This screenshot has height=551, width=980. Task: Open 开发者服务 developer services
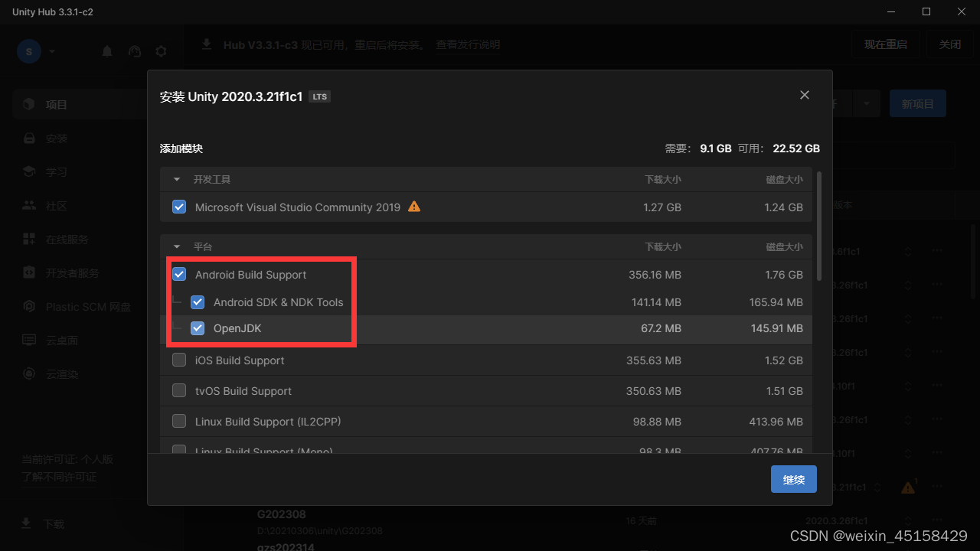click(x=92, y=273)
